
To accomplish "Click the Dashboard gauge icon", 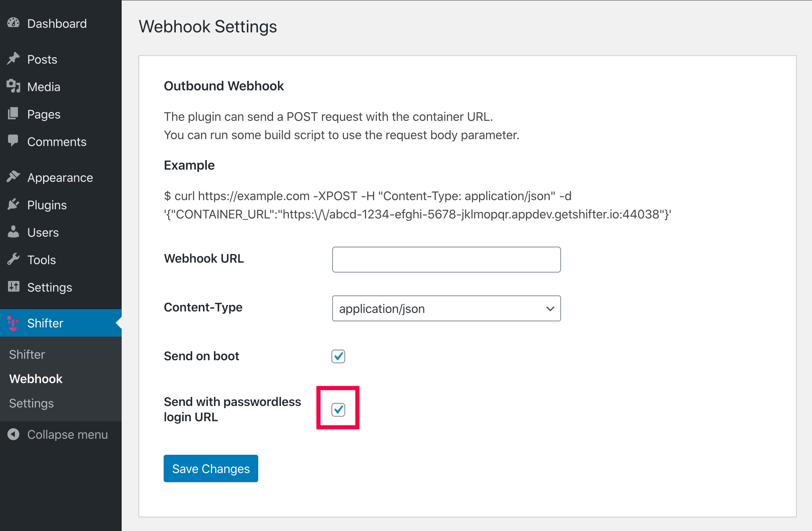I will tap(13, 23).
